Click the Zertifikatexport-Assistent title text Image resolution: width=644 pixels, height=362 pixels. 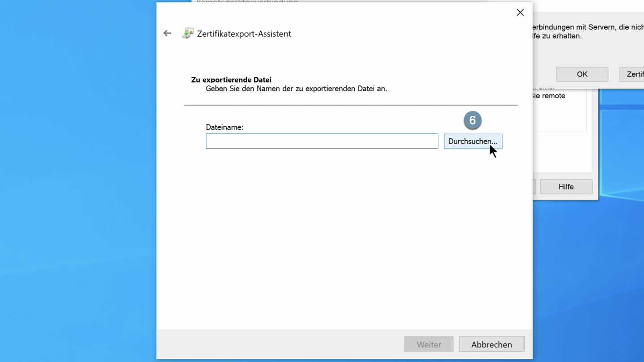(244, 34)
